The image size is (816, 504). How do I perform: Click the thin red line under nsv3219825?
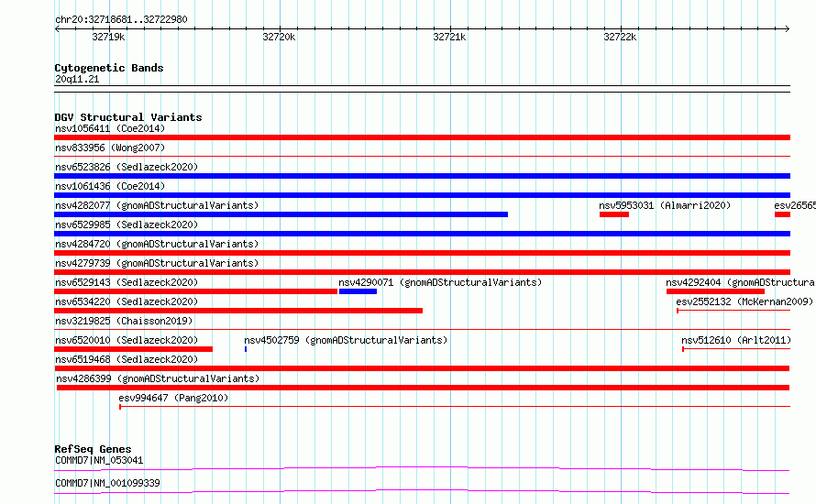coord(422,329)
